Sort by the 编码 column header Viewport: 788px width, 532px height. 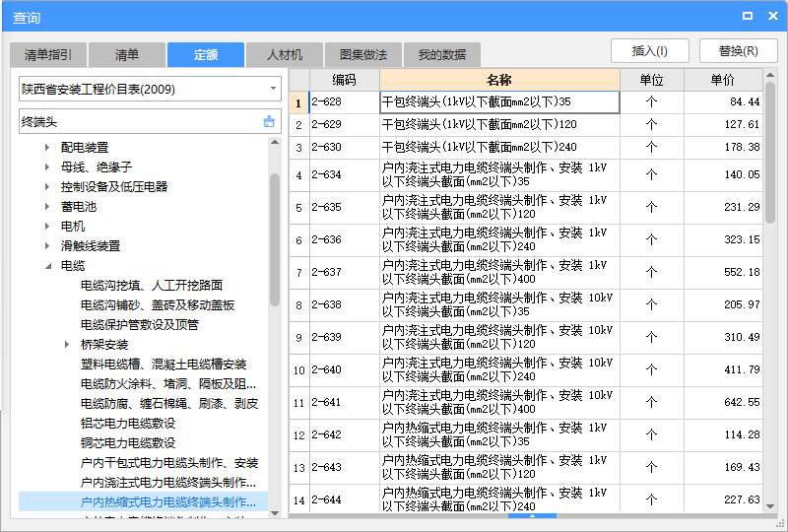(x=344, y=80)
